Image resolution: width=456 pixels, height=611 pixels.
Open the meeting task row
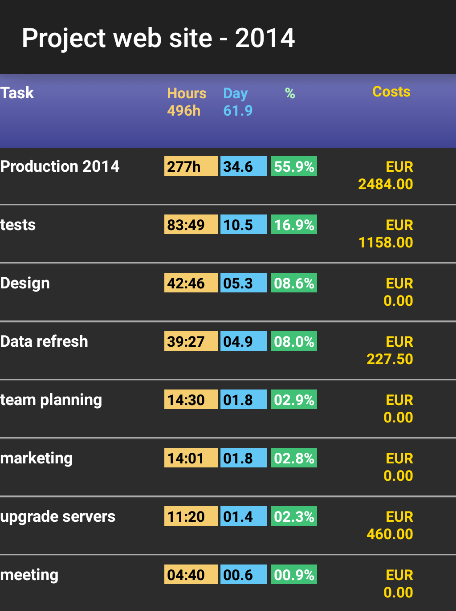coord(228,583)
